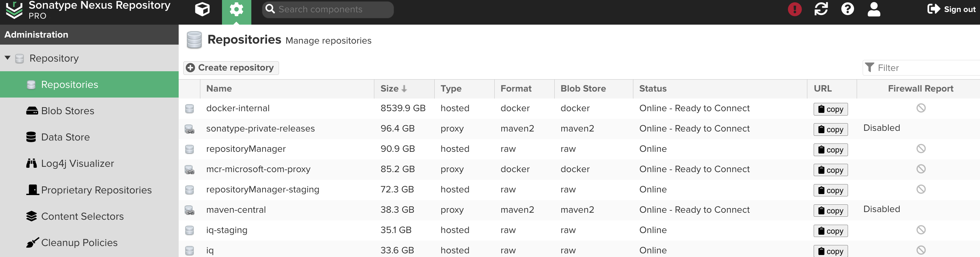
Task: Click the Sonatype Nexus logo
Action: (14, 10)
